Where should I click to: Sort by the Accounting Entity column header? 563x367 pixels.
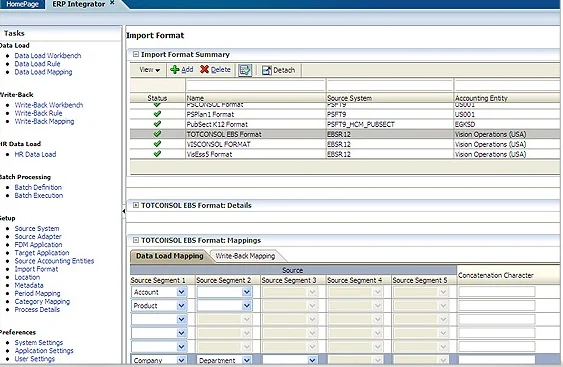pyautogui.click(x=481, y=98)
